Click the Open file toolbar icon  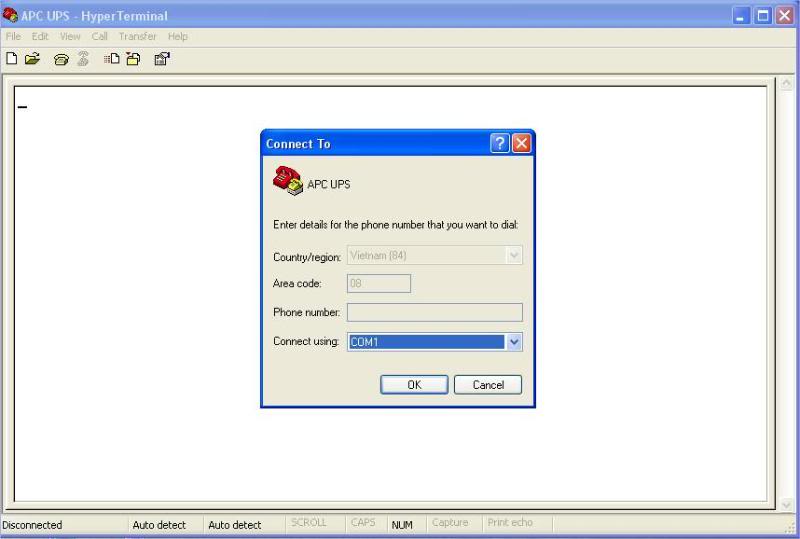pyautogui.click(x=32, y=59)
